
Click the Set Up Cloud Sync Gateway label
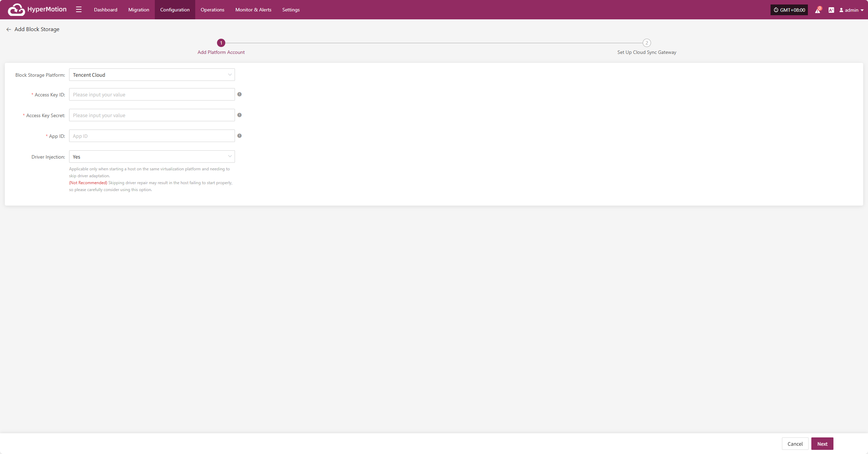(x=647, y=52)
